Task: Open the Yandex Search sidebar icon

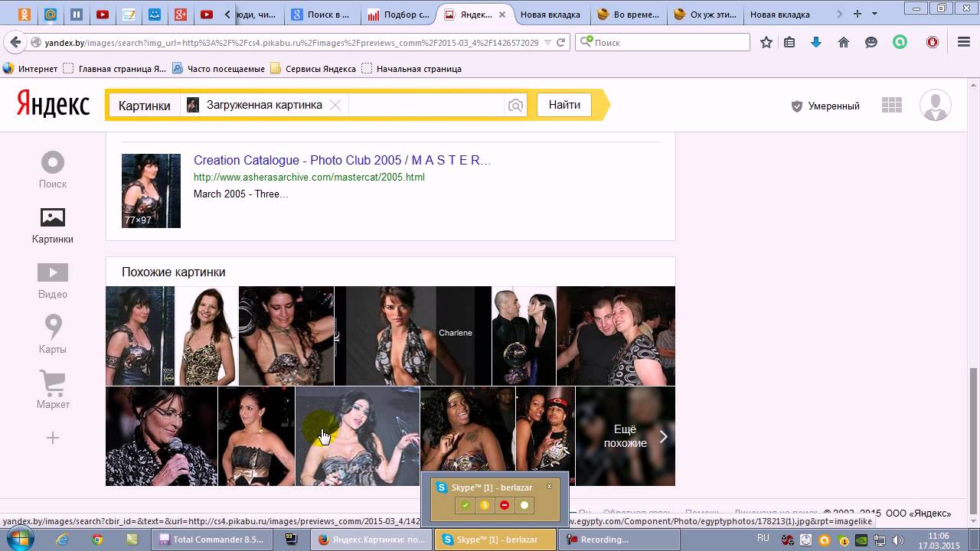Action: tap(53, 170)
